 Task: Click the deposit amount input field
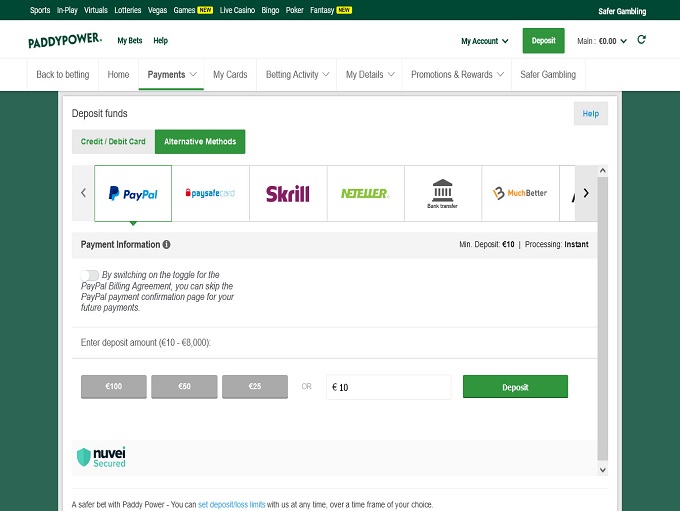click(390, 387)
